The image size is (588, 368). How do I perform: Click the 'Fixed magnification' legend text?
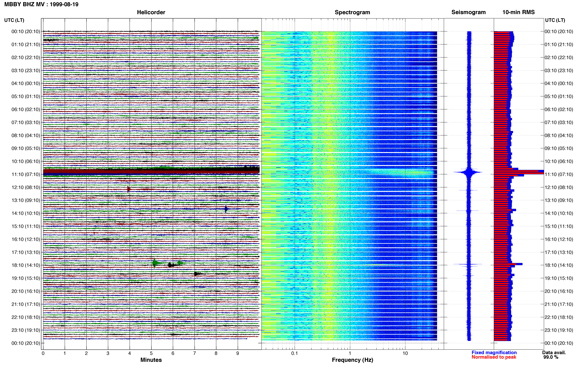(494, 352)
